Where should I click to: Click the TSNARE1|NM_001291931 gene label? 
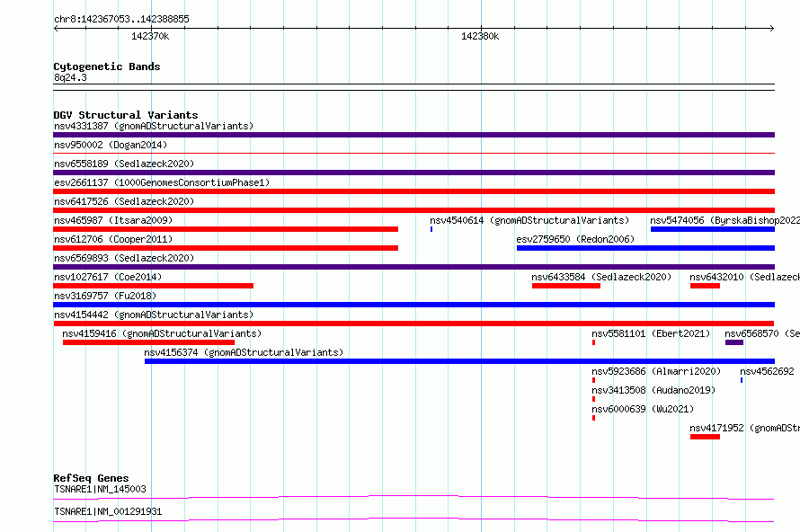[108, 511]
